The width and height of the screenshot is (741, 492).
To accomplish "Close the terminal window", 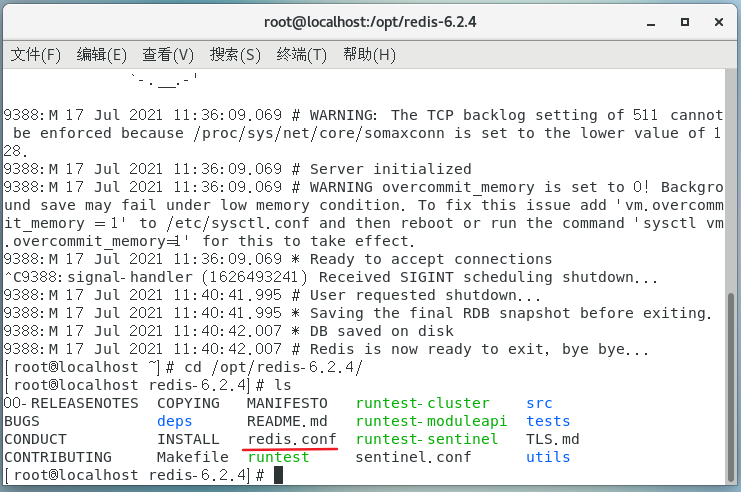I will pyautogui.click(x=719, y=22).
